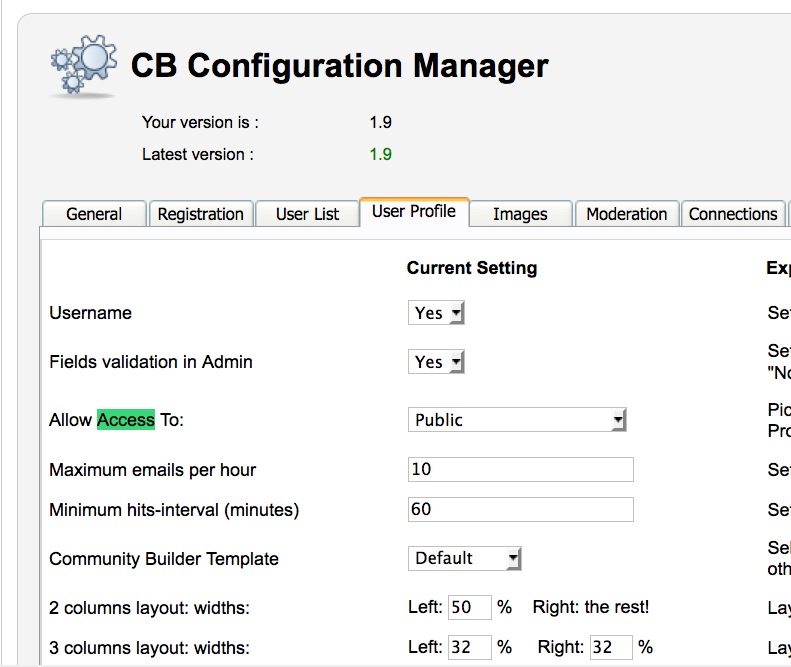Click the 'Fields validation in Admin' label

[151, 362]
